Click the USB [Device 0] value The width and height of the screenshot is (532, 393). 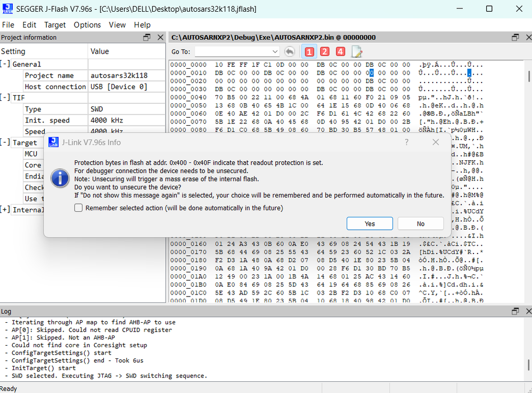(119, 87)
